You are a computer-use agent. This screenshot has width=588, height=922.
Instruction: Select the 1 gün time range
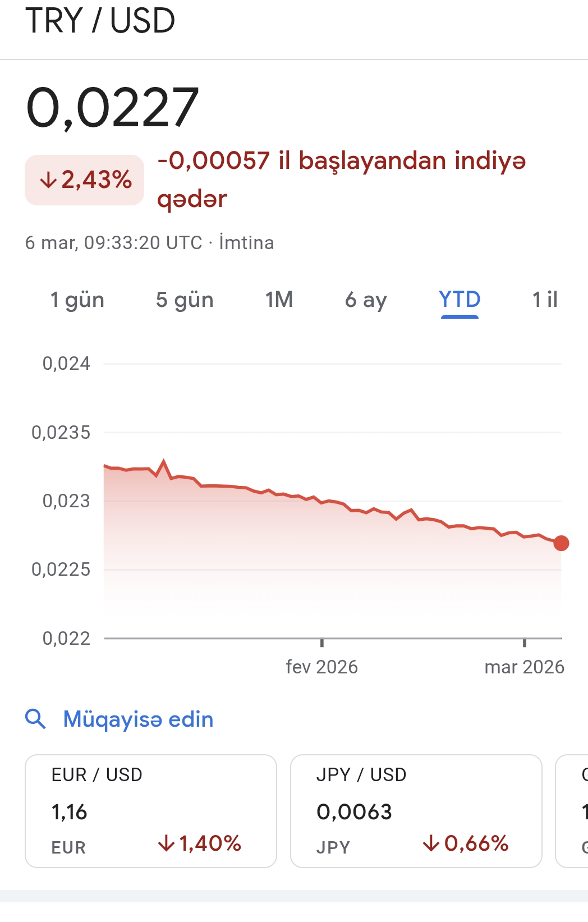pos(77,300)
